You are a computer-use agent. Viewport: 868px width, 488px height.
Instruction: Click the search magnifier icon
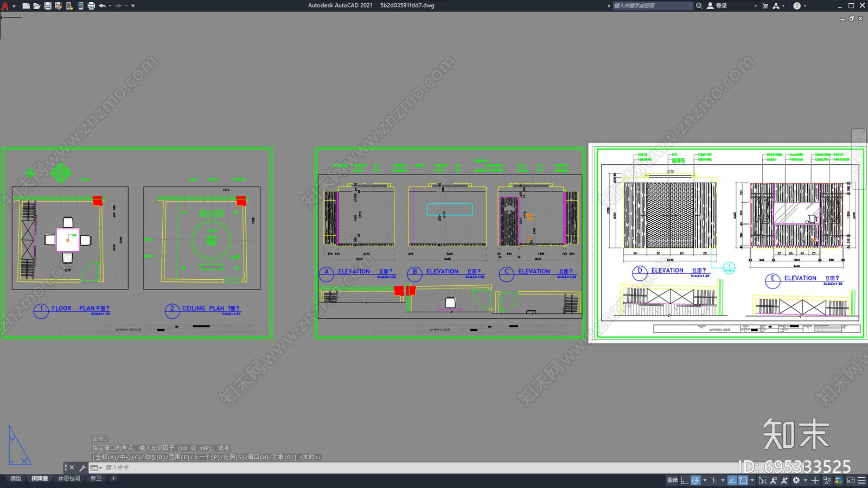point(699,6)
